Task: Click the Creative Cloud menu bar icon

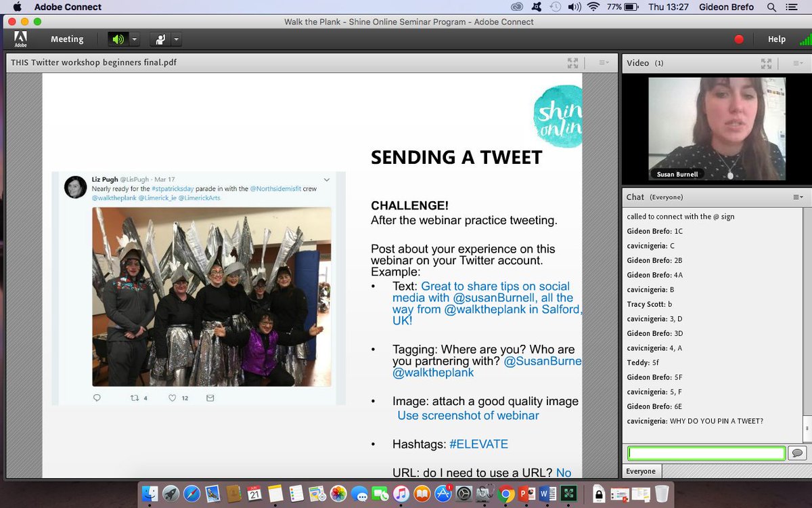Action: (516, 7)
